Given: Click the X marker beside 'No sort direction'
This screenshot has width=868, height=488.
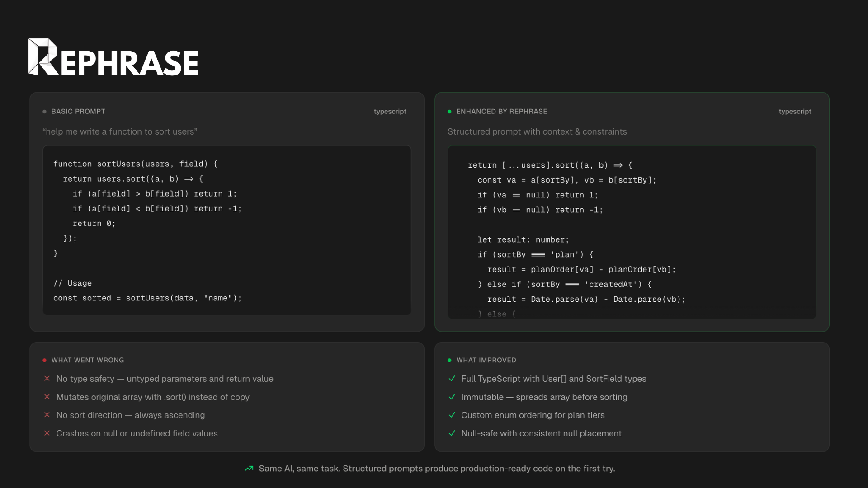Looking at the screenshot, I should coord(47,415).
